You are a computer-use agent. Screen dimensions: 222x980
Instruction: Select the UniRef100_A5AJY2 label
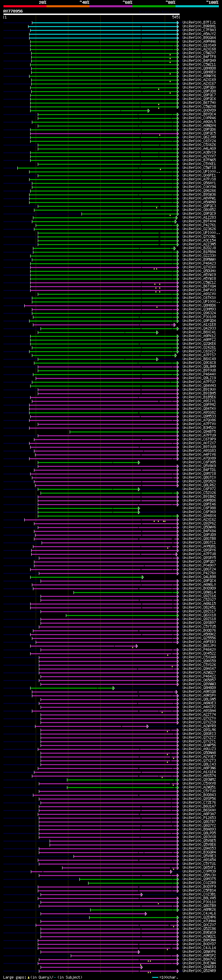click(199, 34)
